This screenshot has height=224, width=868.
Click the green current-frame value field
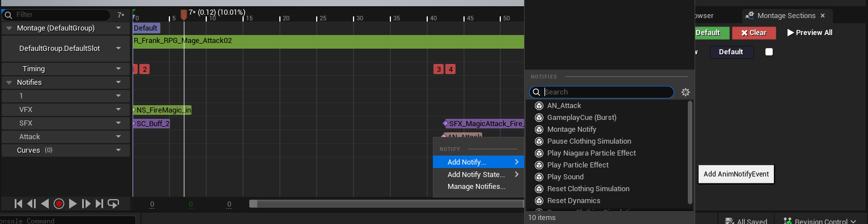(x=190, y=204)
